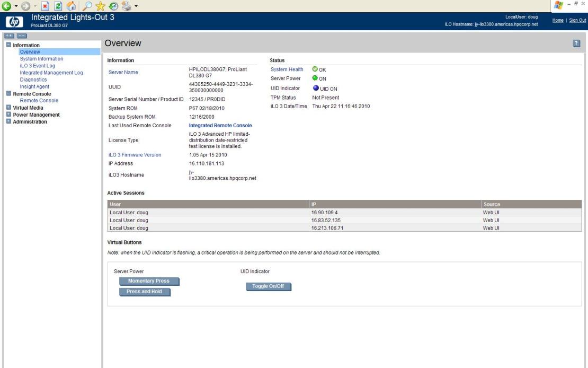Sign Out of the iLO session
This screenshot has height=368, width=588.
tap(577, 20)
